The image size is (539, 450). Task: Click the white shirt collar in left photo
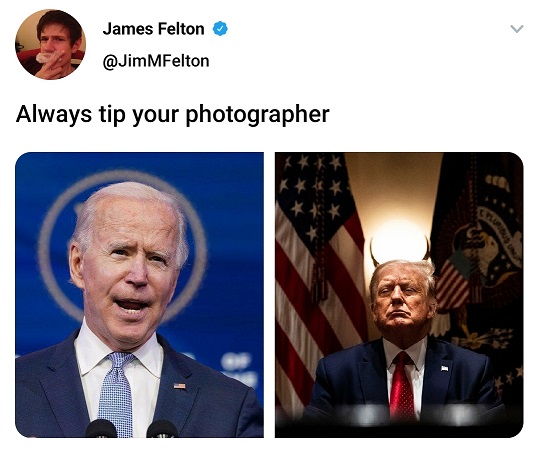[x=119, y=352]
